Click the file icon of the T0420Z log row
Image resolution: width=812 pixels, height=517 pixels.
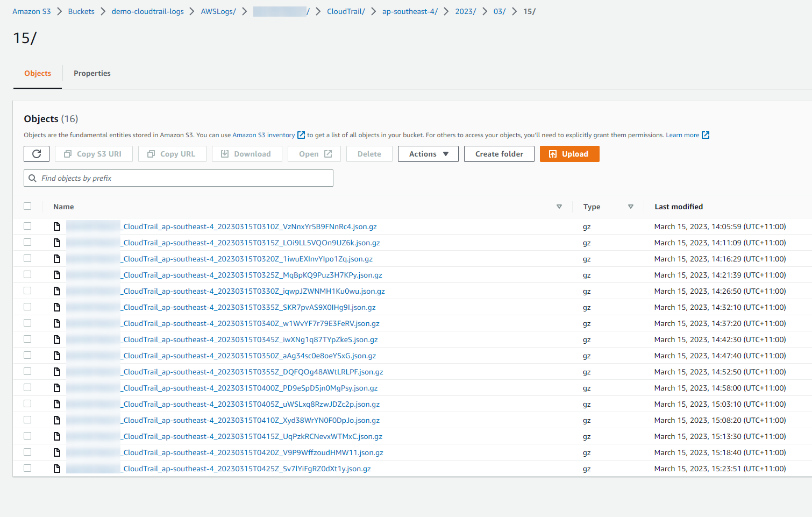pos(57,452)
